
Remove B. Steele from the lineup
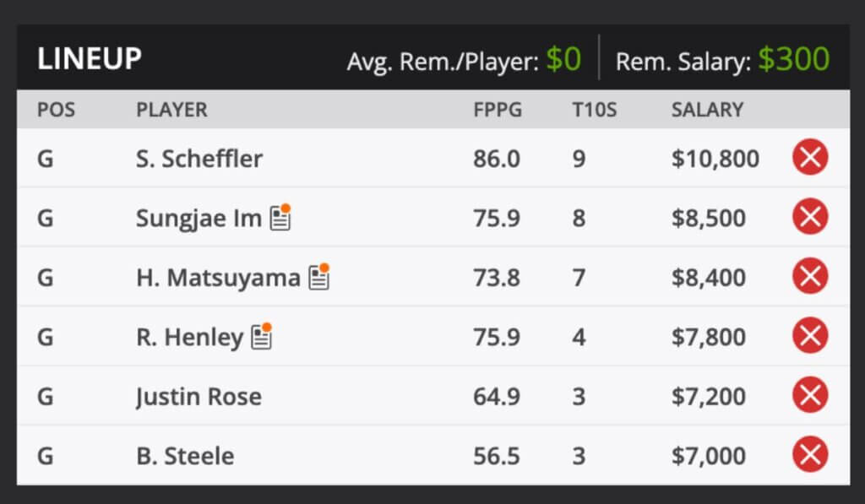pos(811,455)
